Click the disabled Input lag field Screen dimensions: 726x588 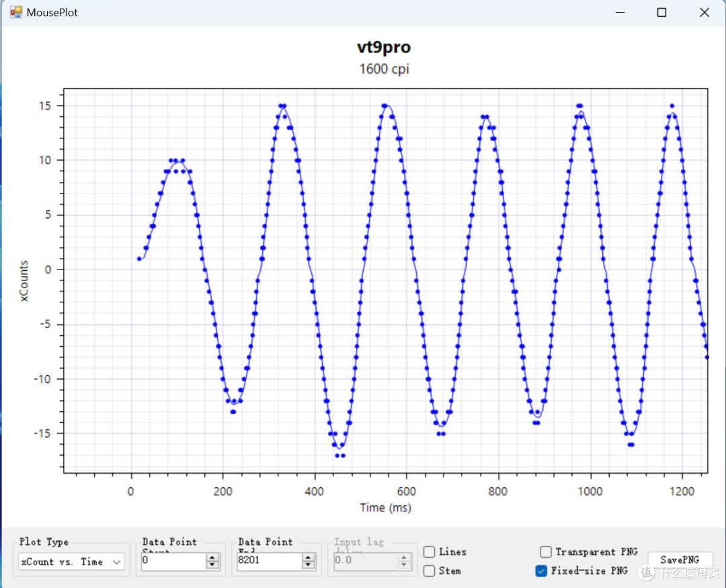pos(366,561)
